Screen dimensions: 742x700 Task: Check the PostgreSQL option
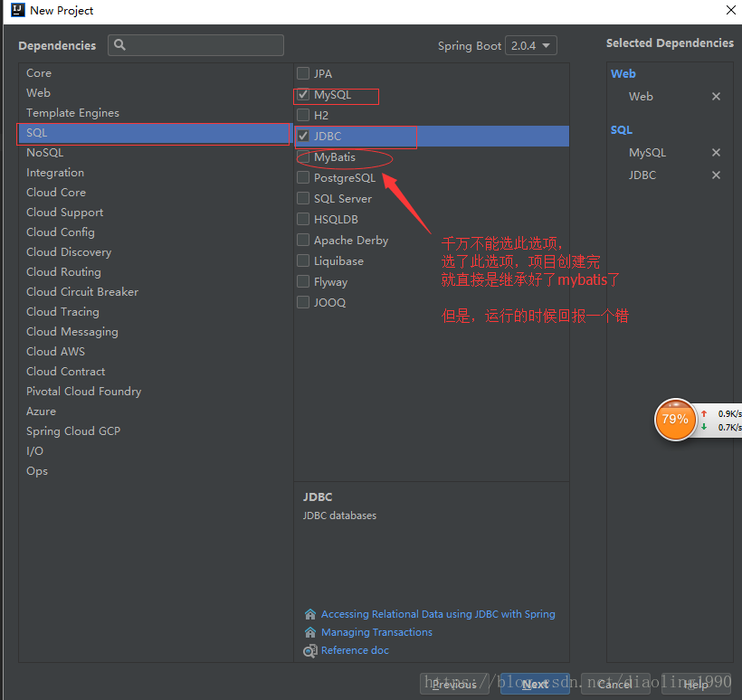(x=303, y=177)
